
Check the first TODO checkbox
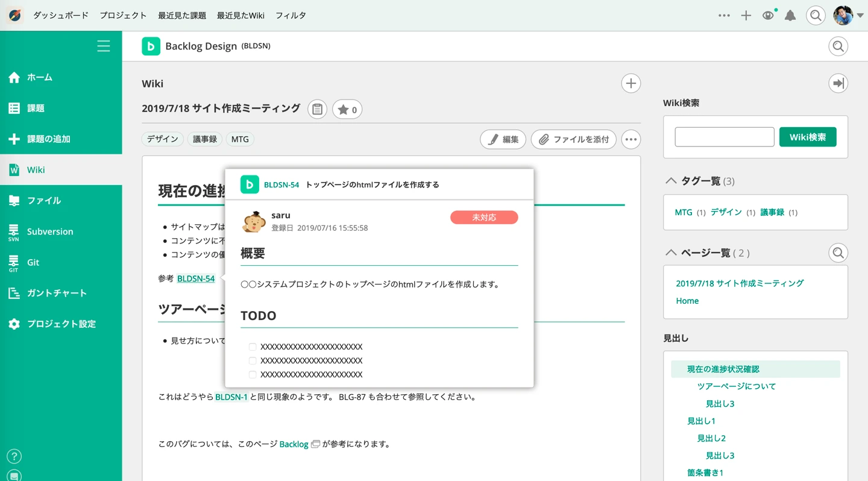(253, 347)
